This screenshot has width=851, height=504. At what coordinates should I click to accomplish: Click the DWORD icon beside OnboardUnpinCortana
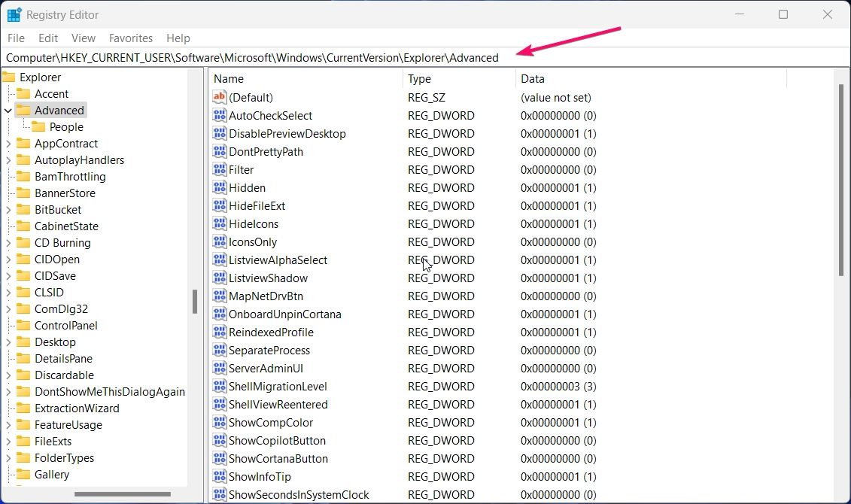219,314
